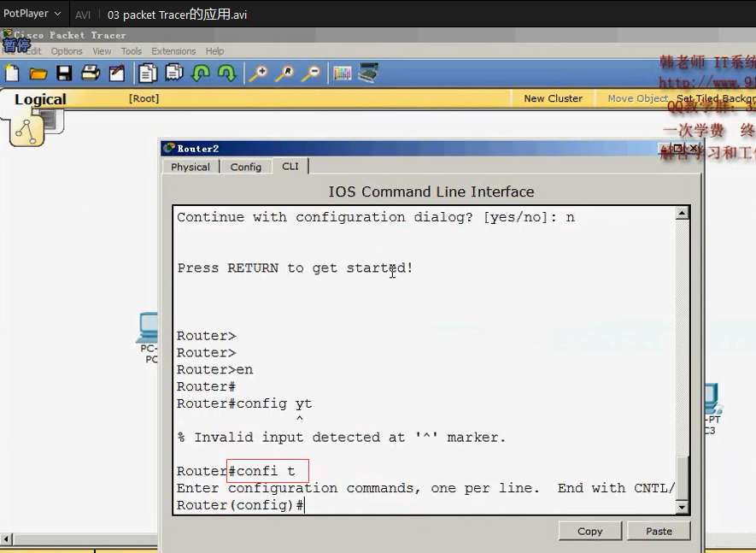Open the drawing palette icon
Image resolution: width=756 pixels, height=553 pixels.
[342, 74]
